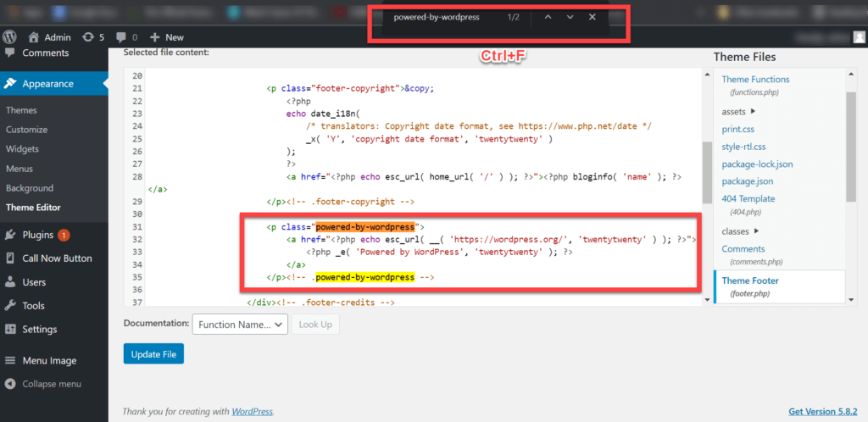Click the Comments speech bubble sidebar icon
Screen dimensions: 868x422
click(x=10, y=53)
